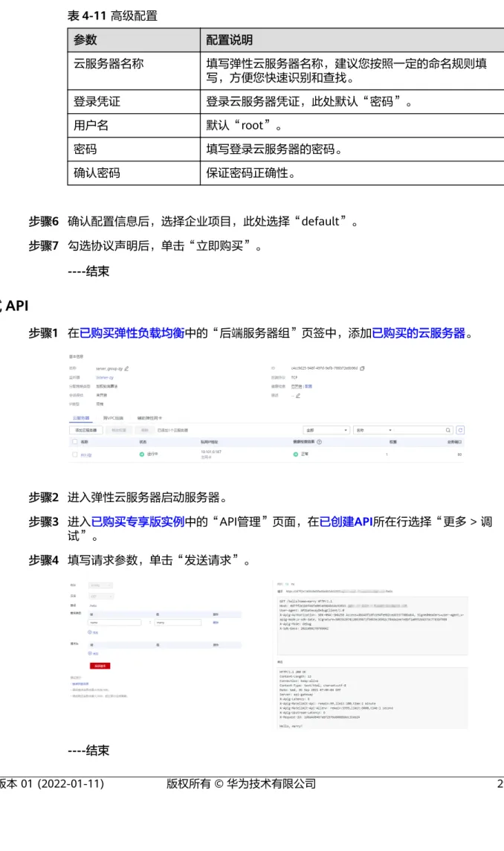
Task: Click help icon beside 健康检查结果 header
Action: [x=319, y=442]
